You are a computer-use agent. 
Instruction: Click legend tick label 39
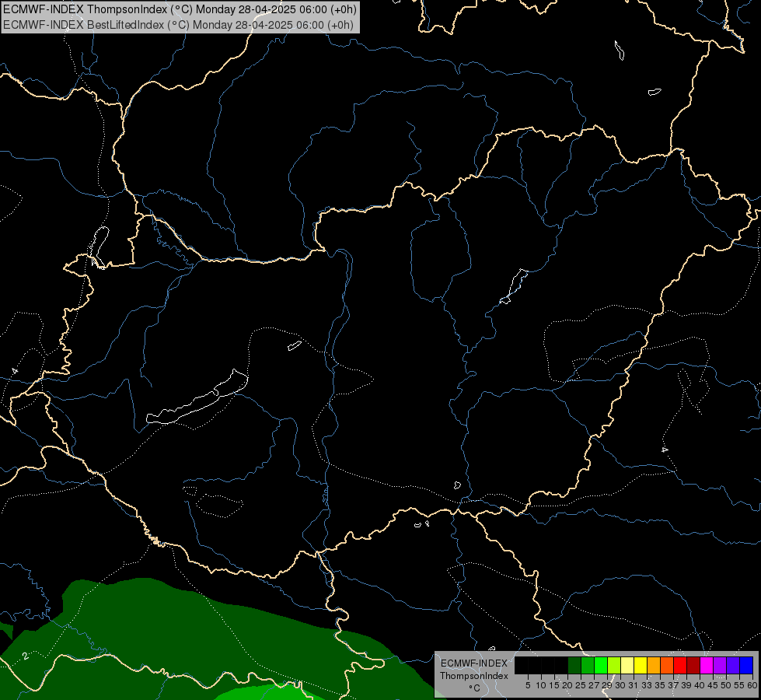point(686,685)
